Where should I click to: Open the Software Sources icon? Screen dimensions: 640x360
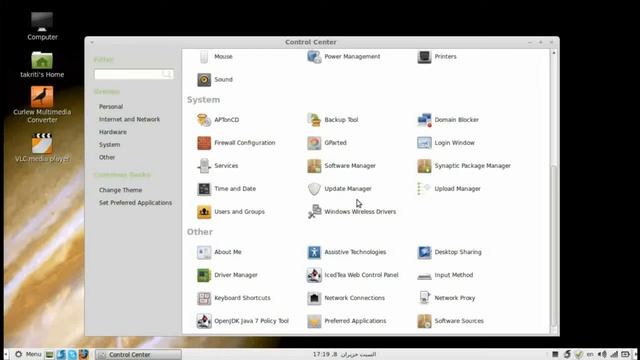tap(424, 321)
